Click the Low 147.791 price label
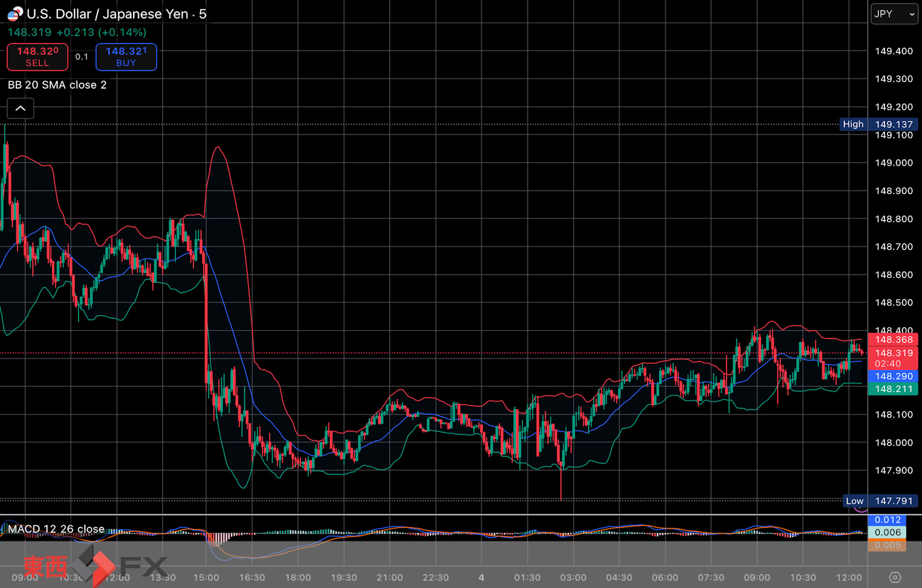Screen dimensions: 922x588 881,501
